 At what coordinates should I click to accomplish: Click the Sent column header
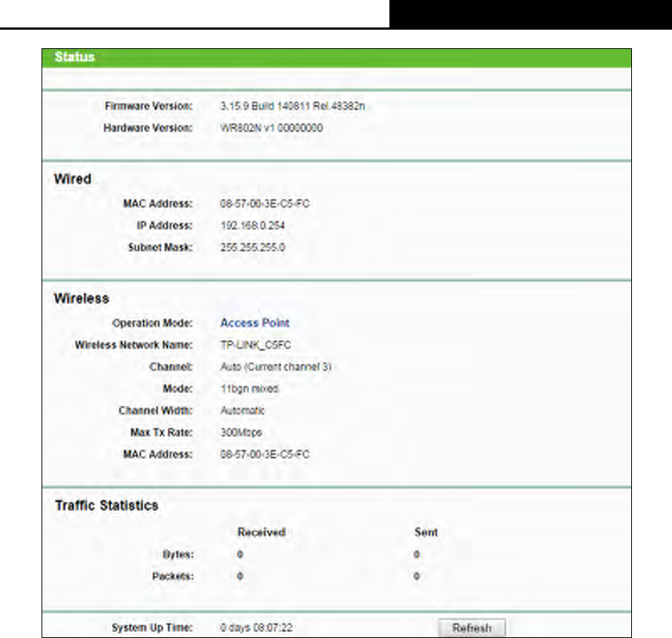tap(426, 532)
